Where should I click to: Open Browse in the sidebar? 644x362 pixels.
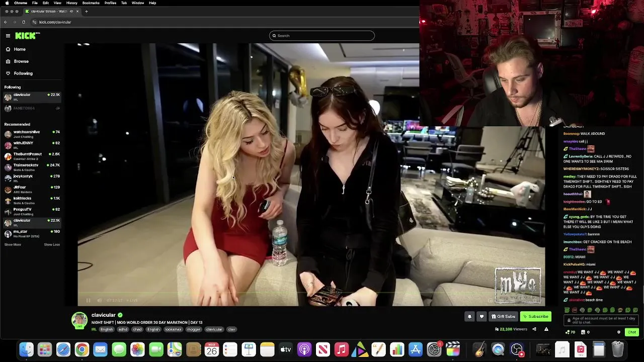[x=21, y=61]
